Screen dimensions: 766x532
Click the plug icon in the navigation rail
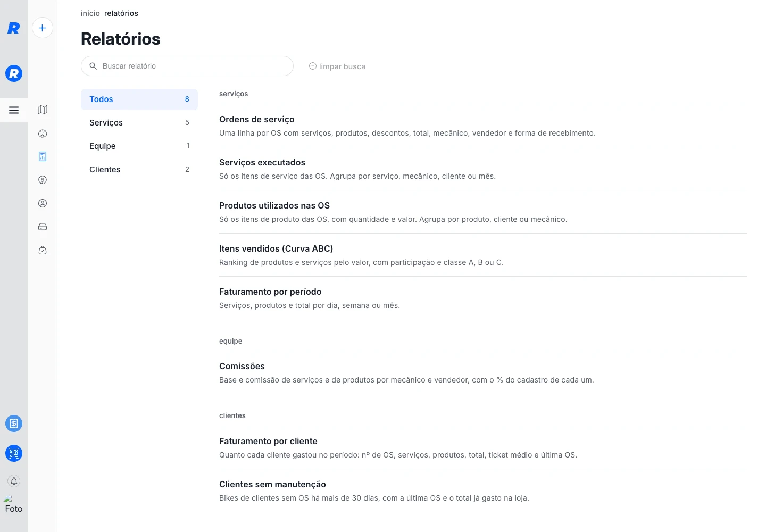pos(43,180)
